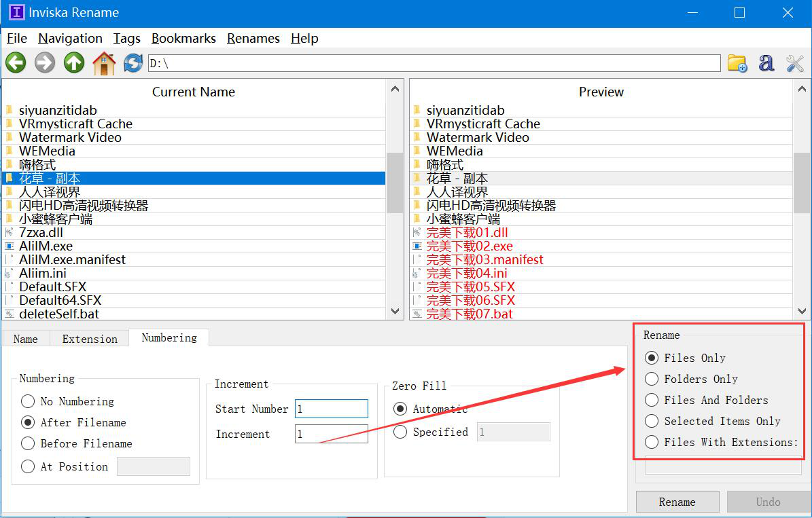Click the Rename button
This screenshot has width=812, height=518.
click(677, 502)
